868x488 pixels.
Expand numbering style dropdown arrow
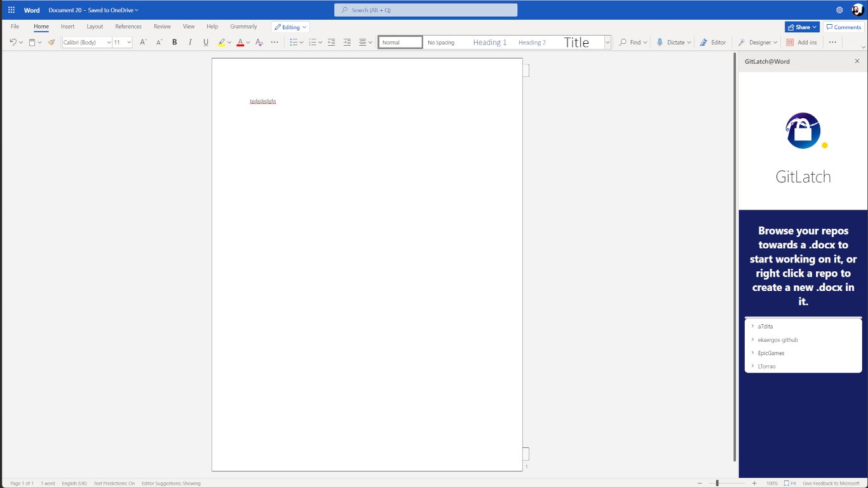click(x=320, y=43)
